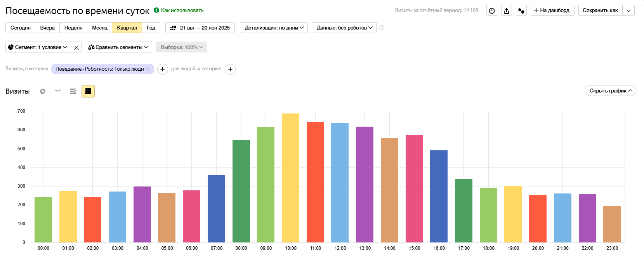Open the Сравнить сегменты dropdown
Screen dimensions: 644x270
coord(119,47)
